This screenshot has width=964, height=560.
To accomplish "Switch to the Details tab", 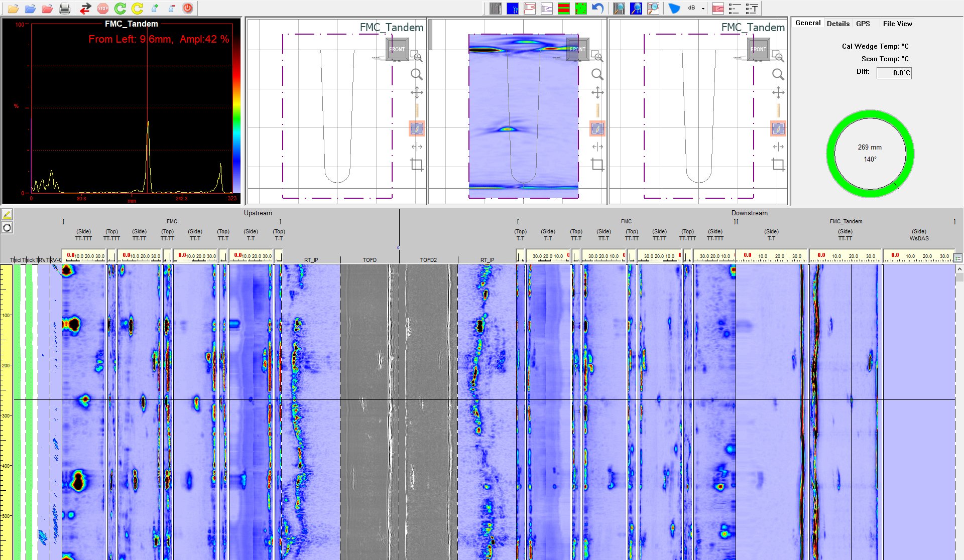I will [x=838, y=24].
